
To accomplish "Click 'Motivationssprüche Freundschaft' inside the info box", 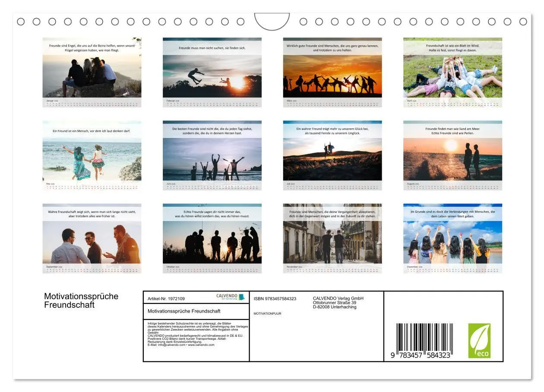I will [184, 311].
